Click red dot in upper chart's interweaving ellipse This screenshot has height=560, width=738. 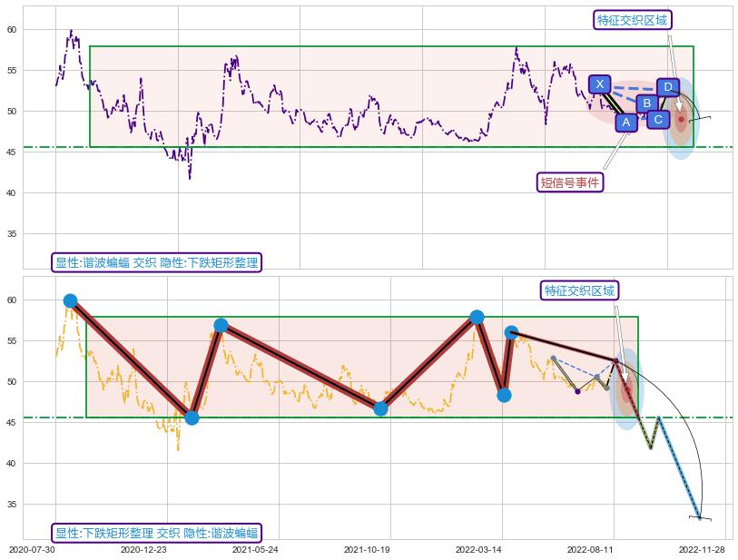[681, 119]
